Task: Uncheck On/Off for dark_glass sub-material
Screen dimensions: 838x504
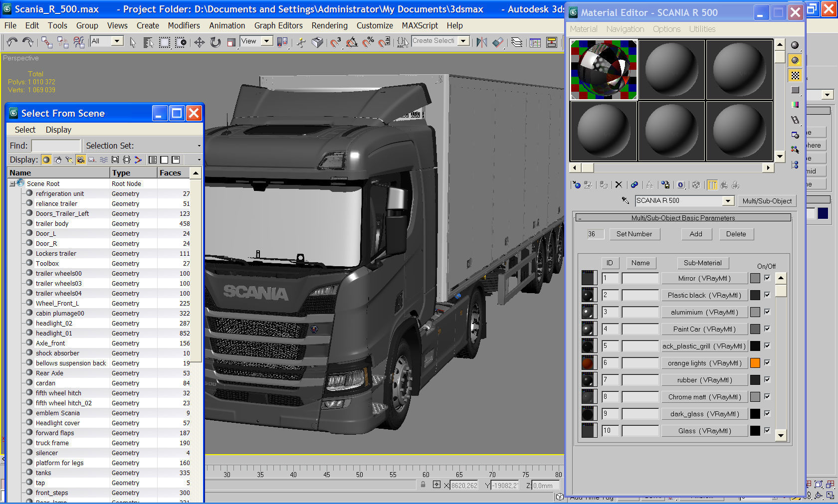Action: point(767,414)
